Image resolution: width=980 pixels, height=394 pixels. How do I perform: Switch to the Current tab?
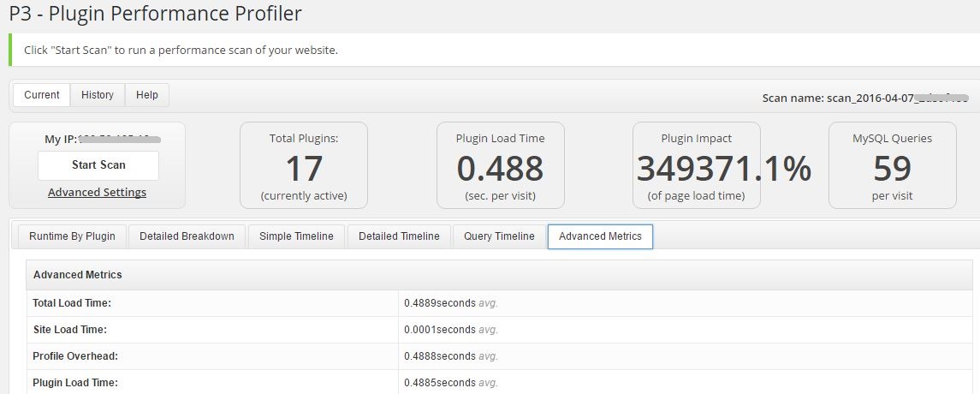point(42,95)
